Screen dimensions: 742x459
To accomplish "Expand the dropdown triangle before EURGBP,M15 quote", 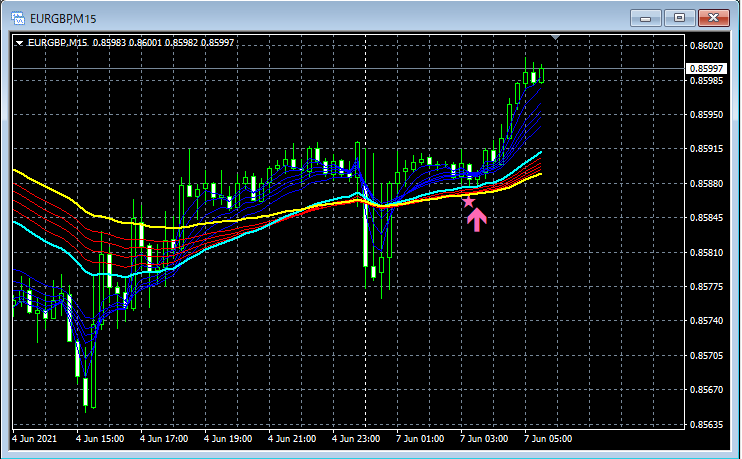I will click(19, 43).
